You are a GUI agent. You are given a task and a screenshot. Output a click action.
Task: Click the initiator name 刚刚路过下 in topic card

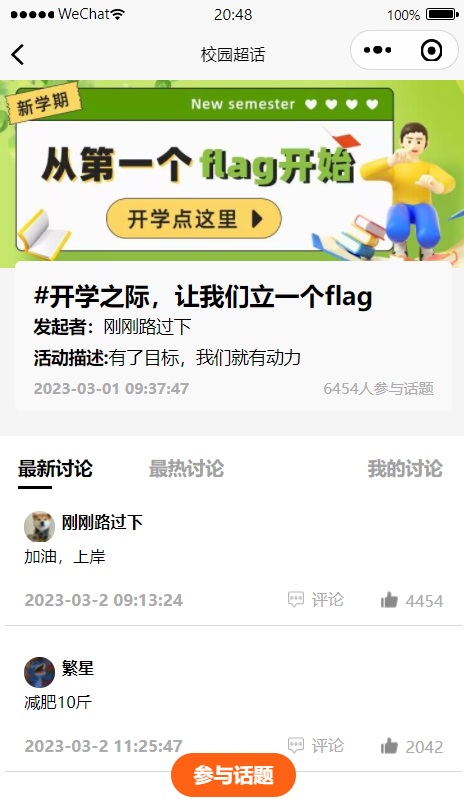click(x=147, y=327)
